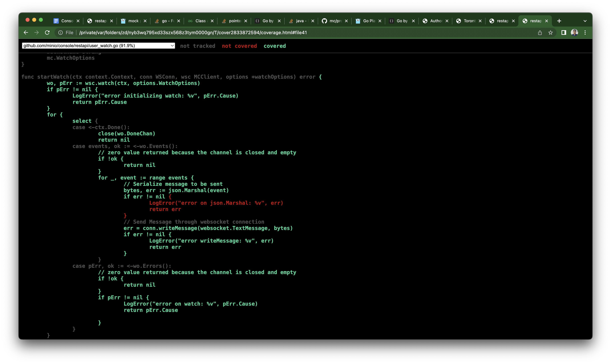
Task: Click the 'not covered' legend label
Action: pyautogui.click(x=239, y=46)
